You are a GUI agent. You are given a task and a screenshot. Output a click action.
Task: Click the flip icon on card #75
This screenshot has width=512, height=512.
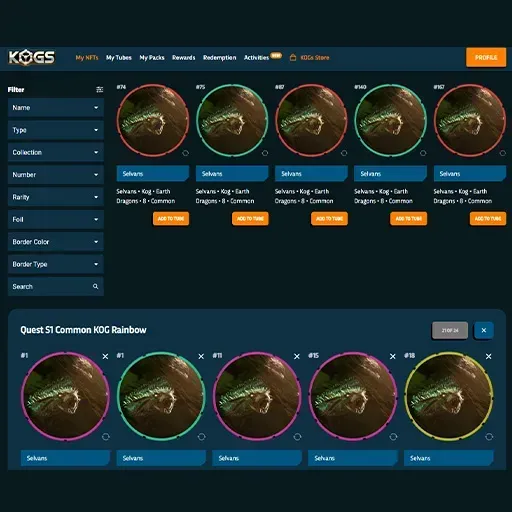click(265, 153)
